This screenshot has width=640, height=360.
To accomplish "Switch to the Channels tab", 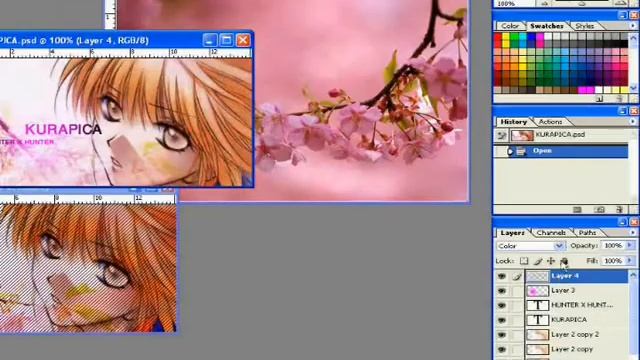I will tap(551, 232).
